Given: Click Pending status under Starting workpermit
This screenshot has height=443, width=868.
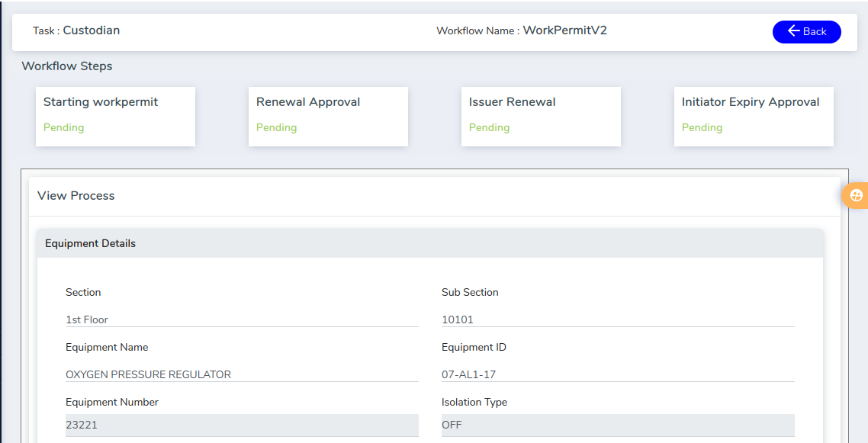Looking at the screenshot, I should 63,127.
